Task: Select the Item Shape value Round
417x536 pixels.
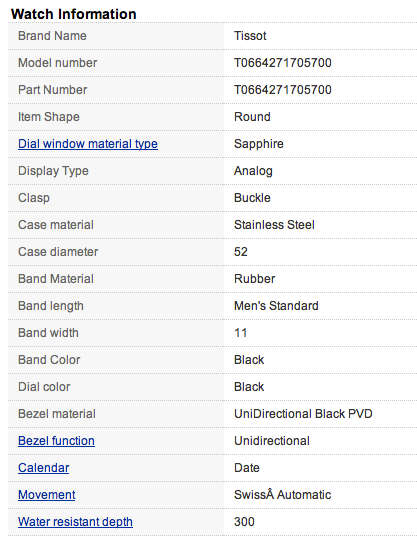Action: 252,117
